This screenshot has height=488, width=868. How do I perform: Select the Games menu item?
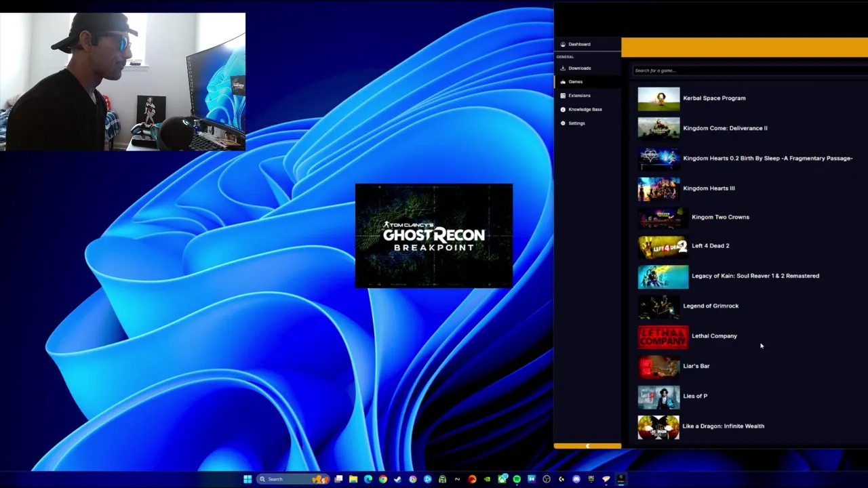[587, 81]
